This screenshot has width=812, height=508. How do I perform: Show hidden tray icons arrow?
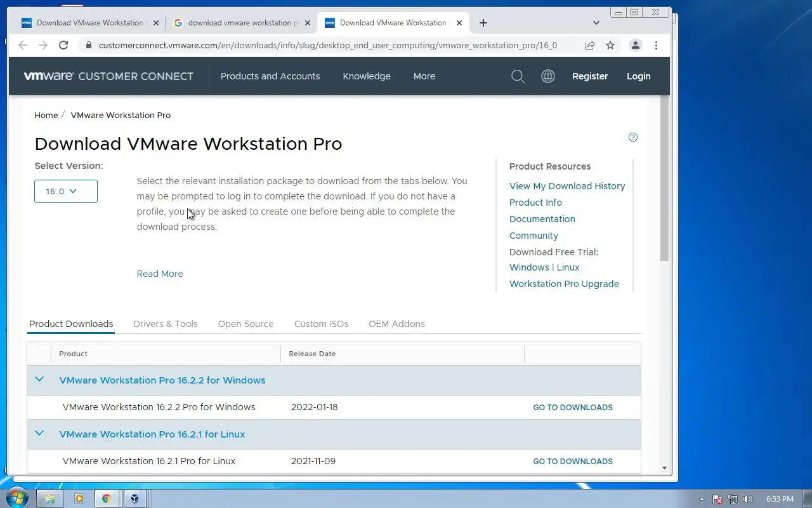702,499
